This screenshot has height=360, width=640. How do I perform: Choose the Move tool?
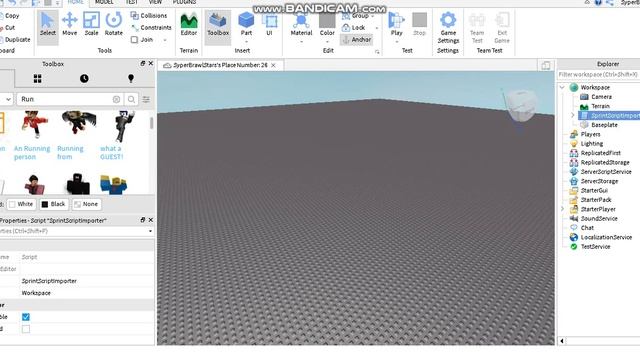pos(69,25)
